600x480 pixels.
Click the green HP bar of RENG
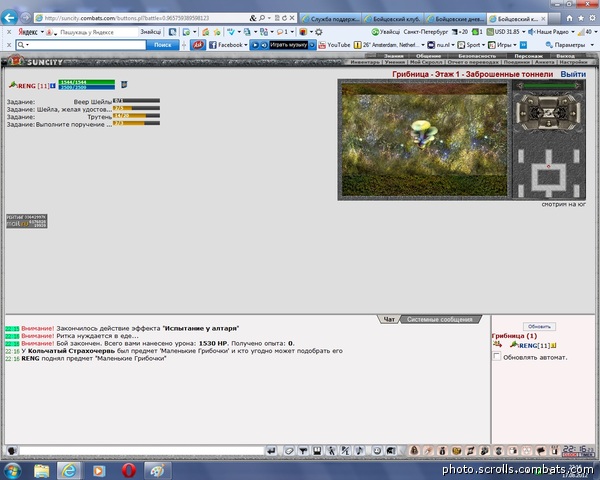(86, 82)
